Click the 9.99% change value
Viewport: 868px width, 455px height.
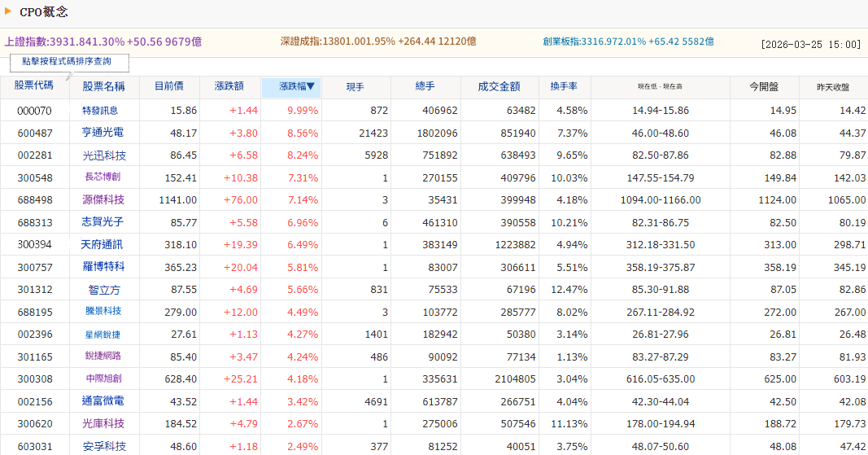click(x=303, y=111)
